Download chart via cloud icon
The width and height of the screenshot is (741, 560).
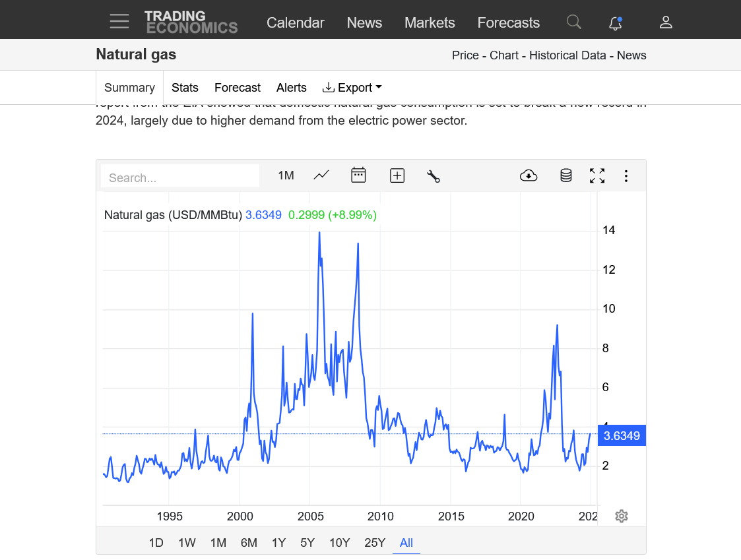(529, 175)
